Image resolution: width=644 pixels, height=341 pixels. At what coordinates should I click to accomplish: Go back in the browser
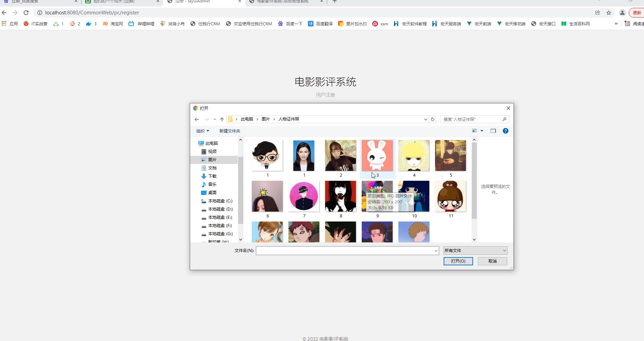[4, 13]
